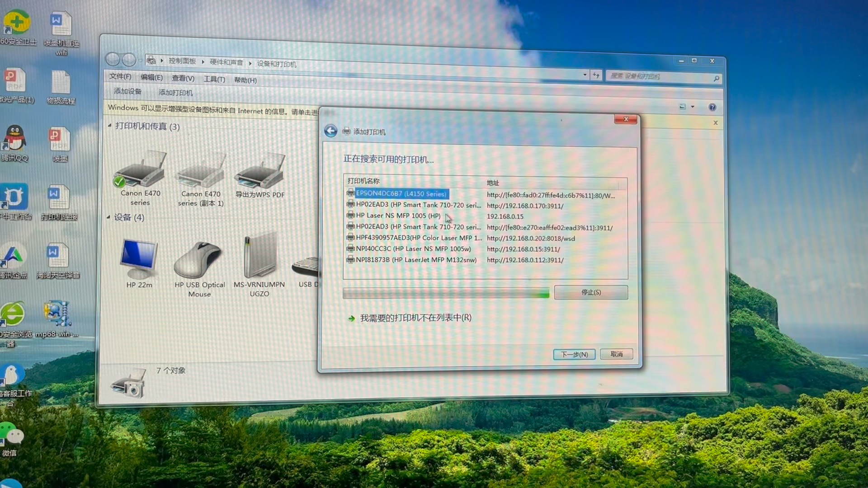The image size is (868, 488).
Task: Open the 工具(T) menu
Action: click(x=214, y=79)
